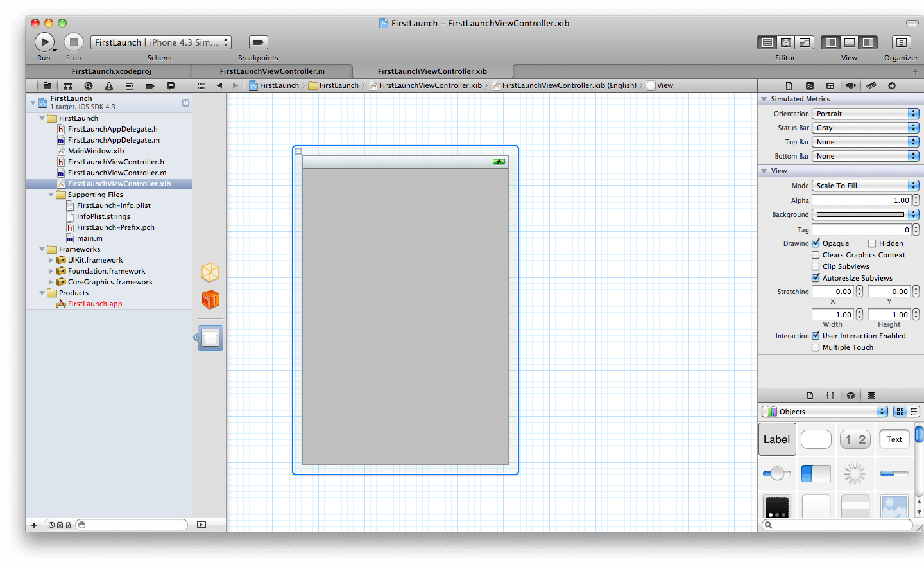The height and width of the screenshot is (567, 924).
Task: Open the Top Bar dropdown
Action: 866,142
